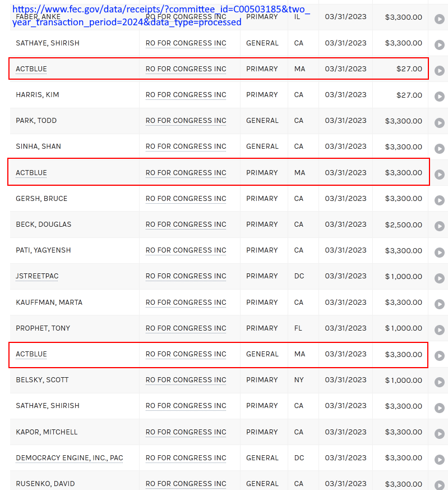Expand details arrow for PROPHET, TONY row
The image size is (448, 490).
click(x=439, y=330)
